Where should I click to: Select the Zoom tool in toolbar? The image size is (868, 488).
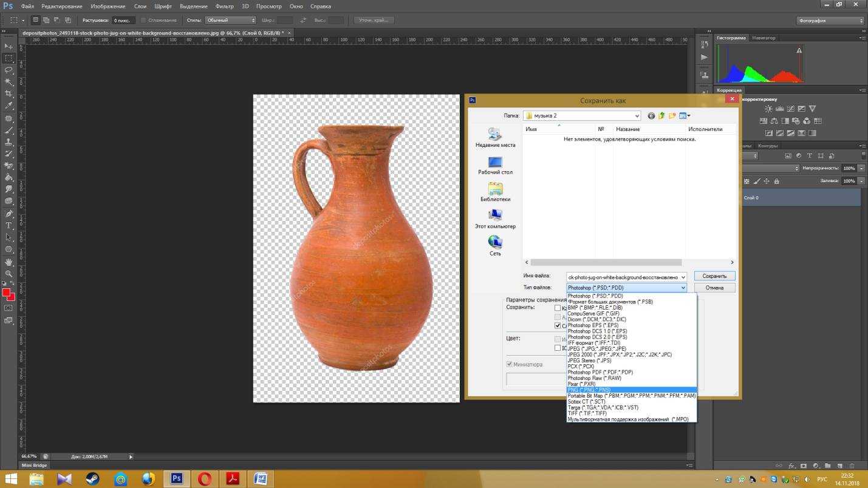pos(9,274)
